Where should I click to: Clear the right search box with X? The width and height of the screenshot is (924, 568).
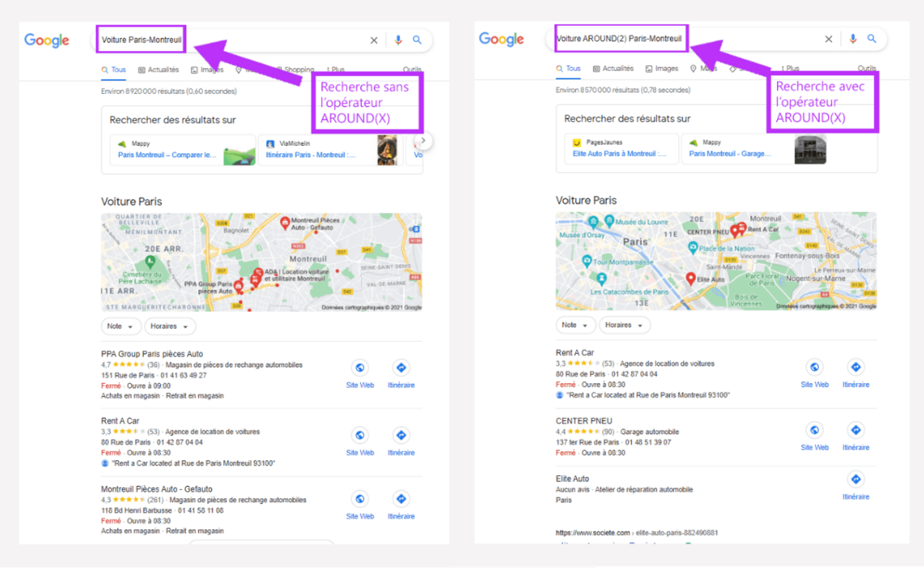[x=828, y=39]
